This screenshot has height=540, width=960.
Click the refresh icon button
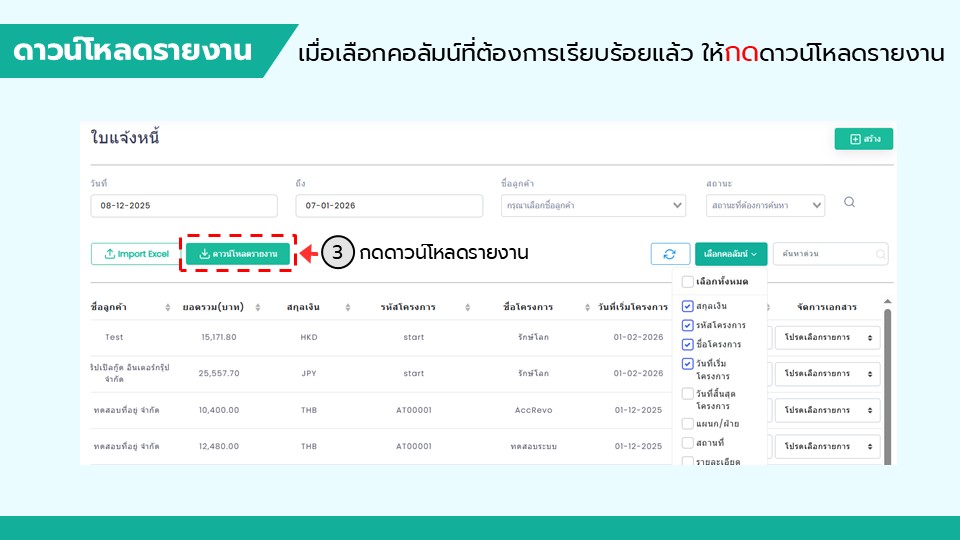click(670, 254)
